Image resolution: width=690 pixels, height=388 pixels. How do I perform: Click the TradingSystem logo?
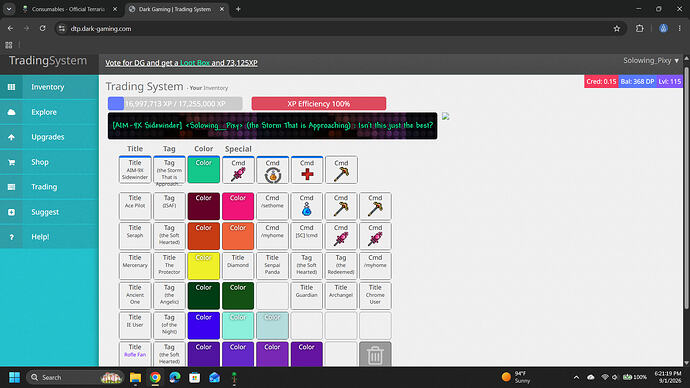pyautogui.click(x=48, y=61)
